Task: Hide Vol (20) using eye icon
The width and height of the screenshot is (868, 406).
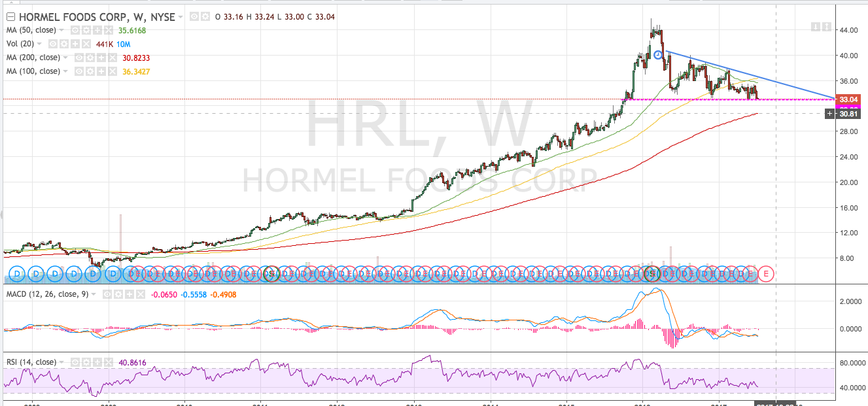Action: click(54, 44)
